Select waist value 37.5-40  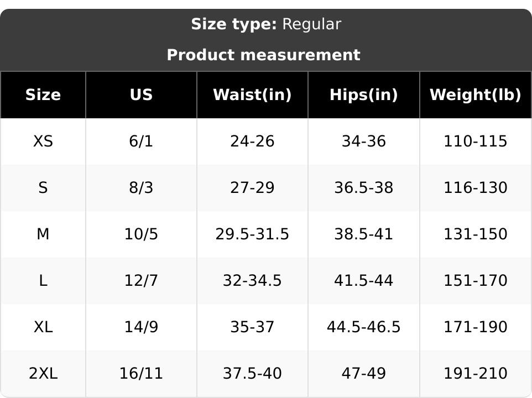coord(252,374)
